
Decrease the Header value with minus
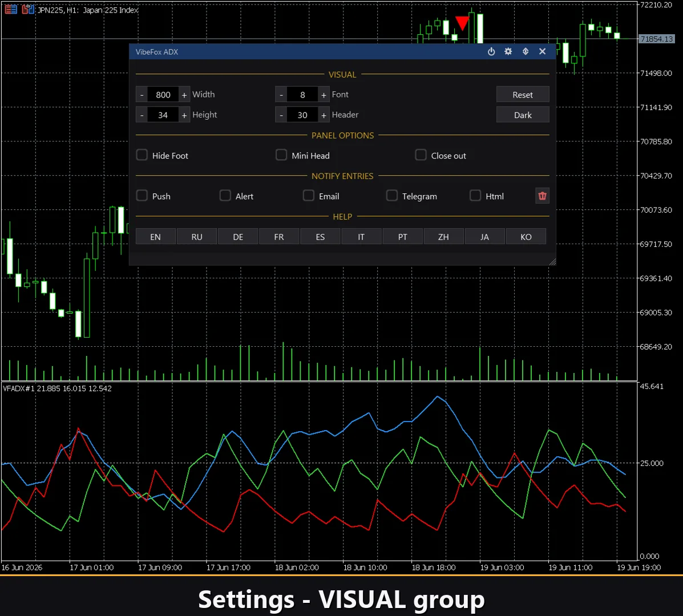coord(281,115)
